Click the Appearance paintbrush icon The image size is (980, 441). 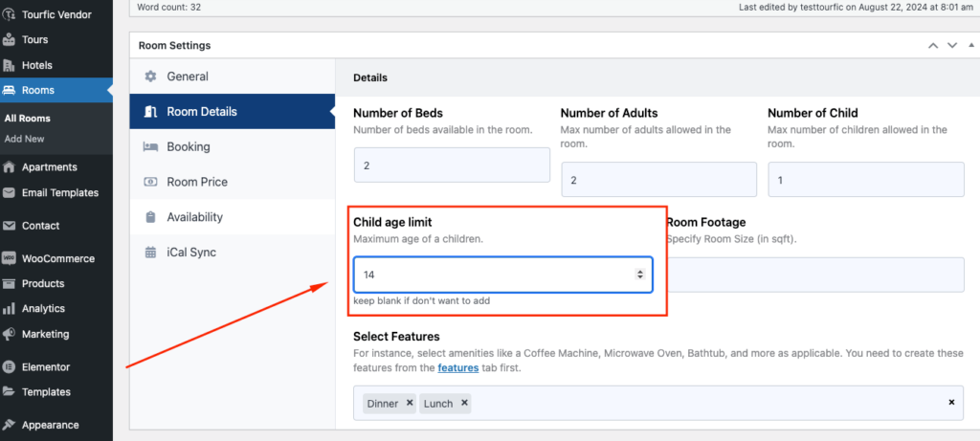(9, 425)
